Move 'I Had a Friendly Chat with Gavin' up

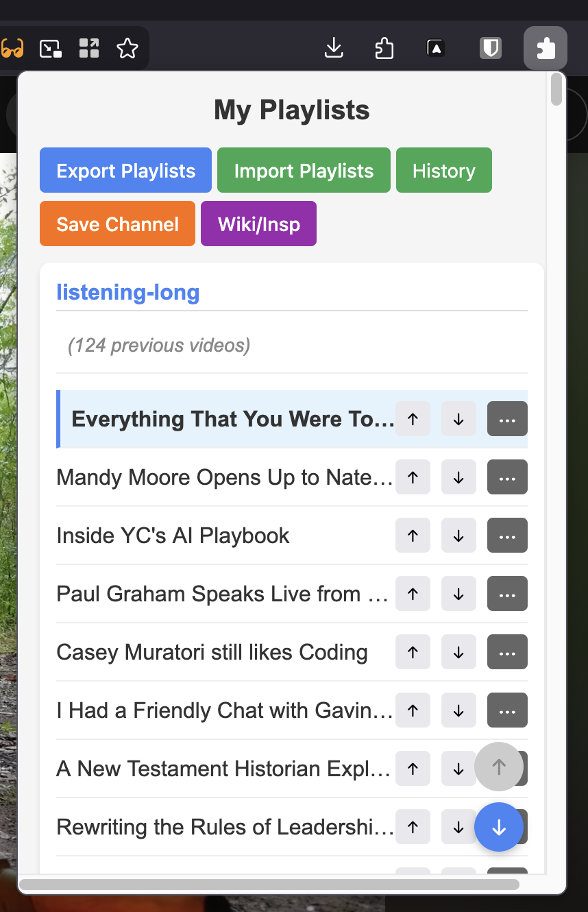[413, 710]
